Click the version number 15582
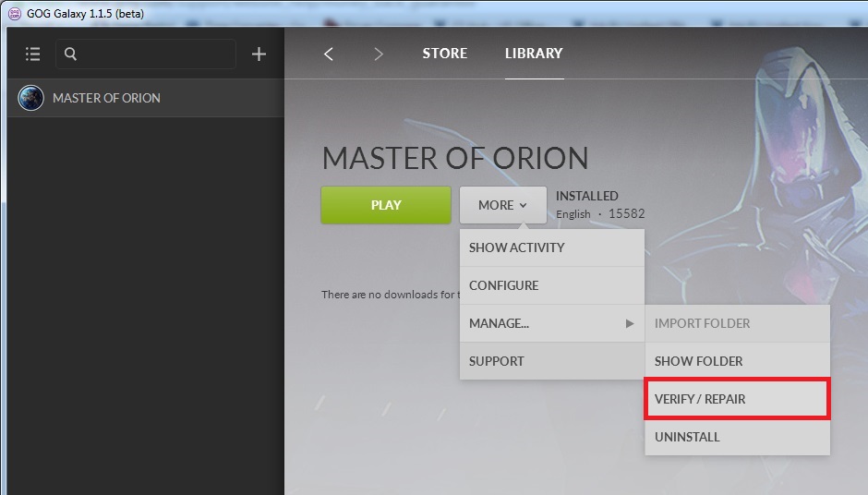868x495 pixels. 627,213
